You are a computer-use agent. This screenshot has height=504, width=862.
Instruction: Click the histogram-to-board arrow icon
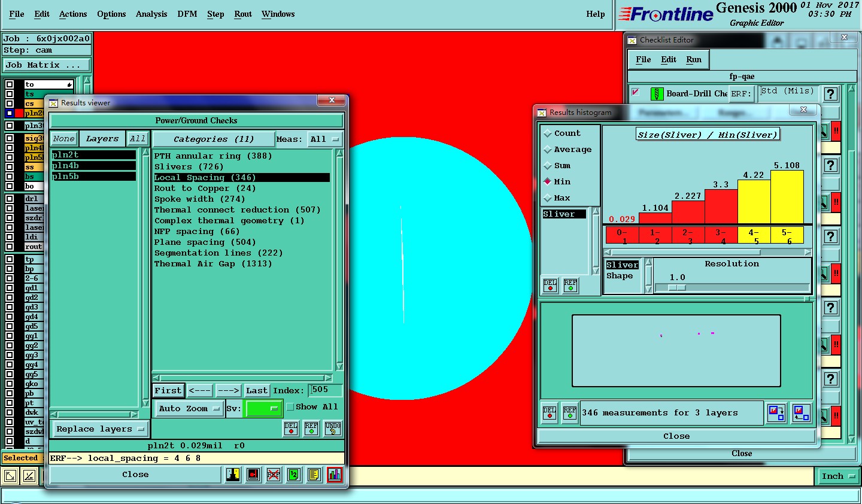[776, 413]
